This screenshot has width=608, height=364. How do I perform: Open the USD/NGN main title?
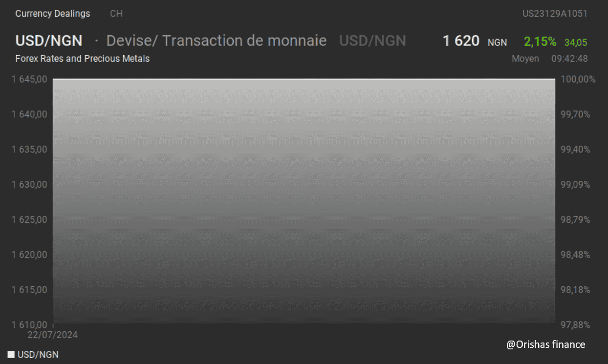(49, 41)
